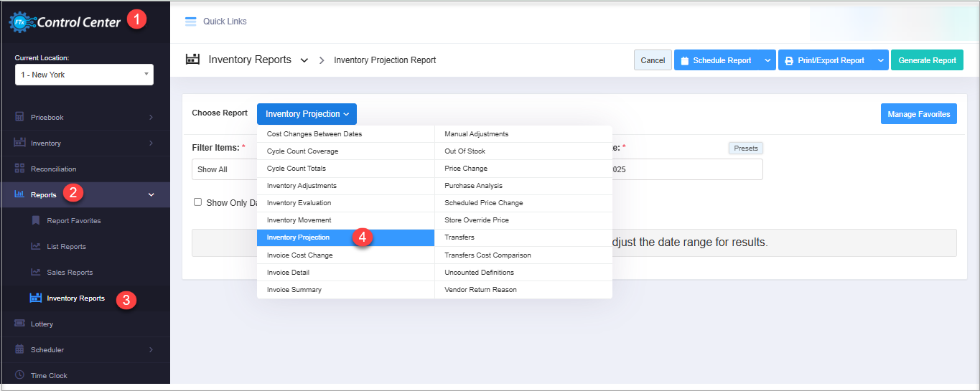Screen dimensions: 980x391
Task: Select Out Of Stock from report list
Action: click(465, 151)
